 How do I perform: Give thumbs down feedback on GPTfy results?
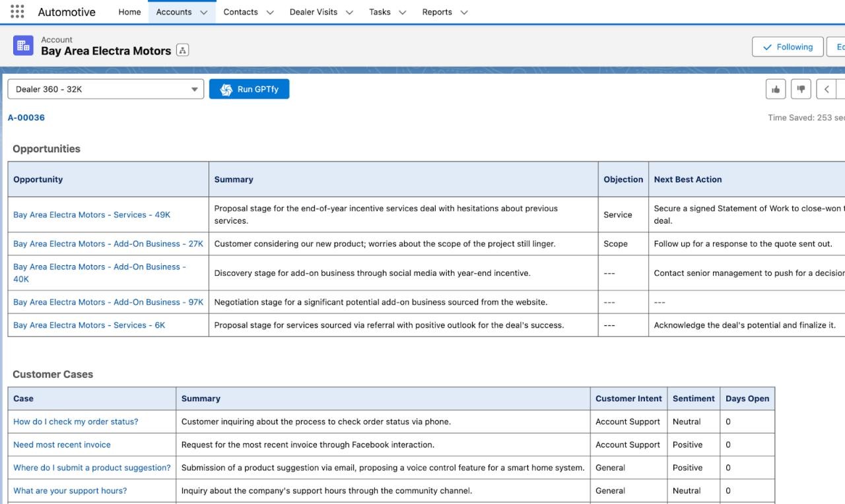[x=801, y=88]
